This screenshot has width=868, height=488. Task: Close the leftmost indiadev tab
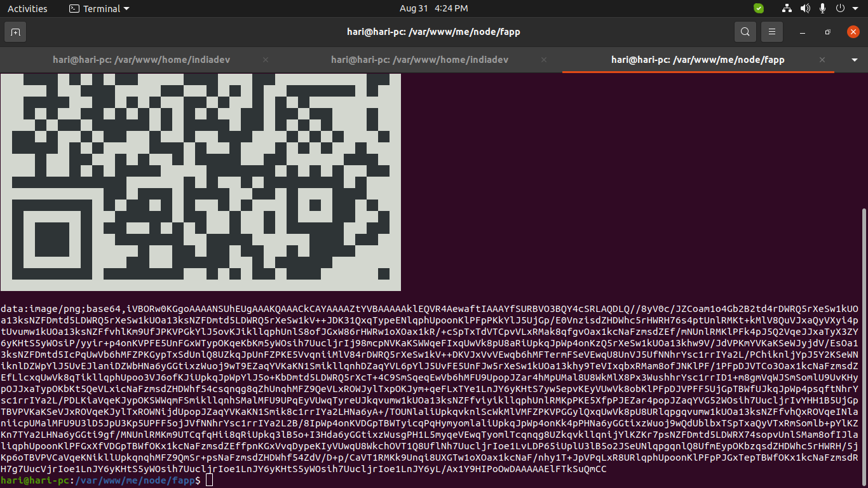[x=266, y=60]
